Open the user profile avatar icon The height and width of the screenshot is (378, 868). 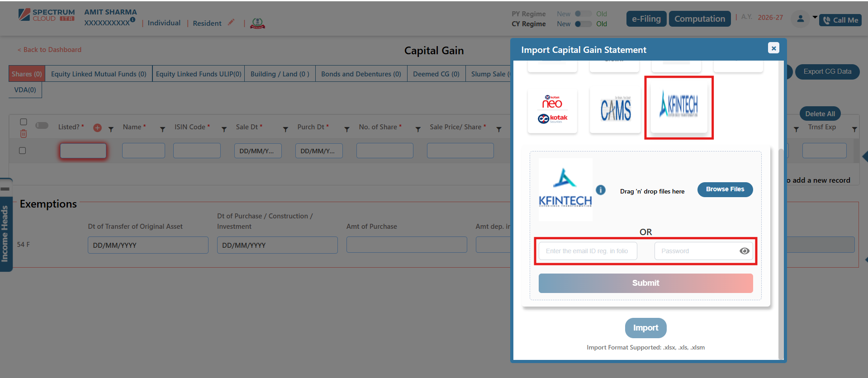800,19
